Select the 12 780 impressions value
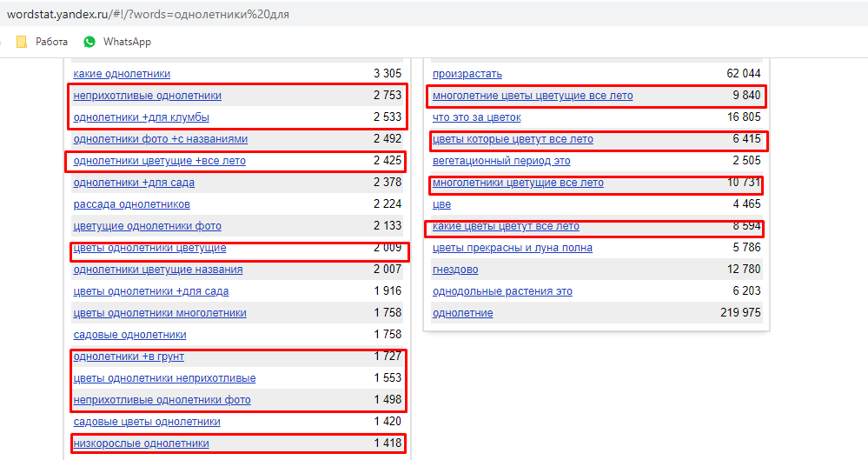Image resolution: width=868 pixels, height=460 pixels. click(744, 269)
